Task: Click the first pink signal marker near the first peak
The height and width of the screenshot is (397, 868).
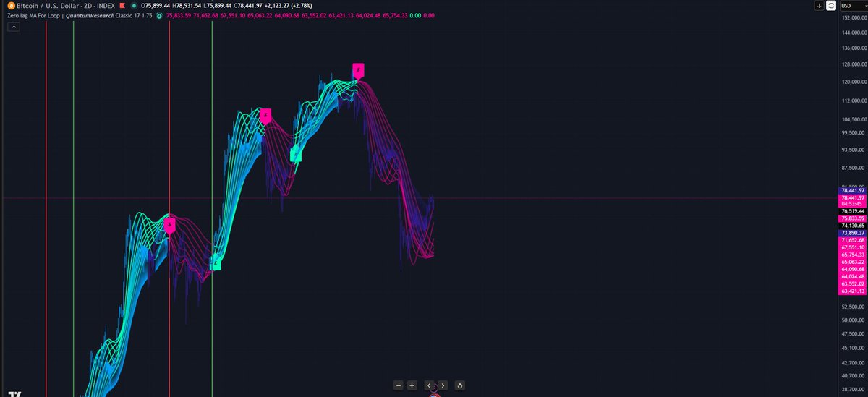Action: click(169, 226)
